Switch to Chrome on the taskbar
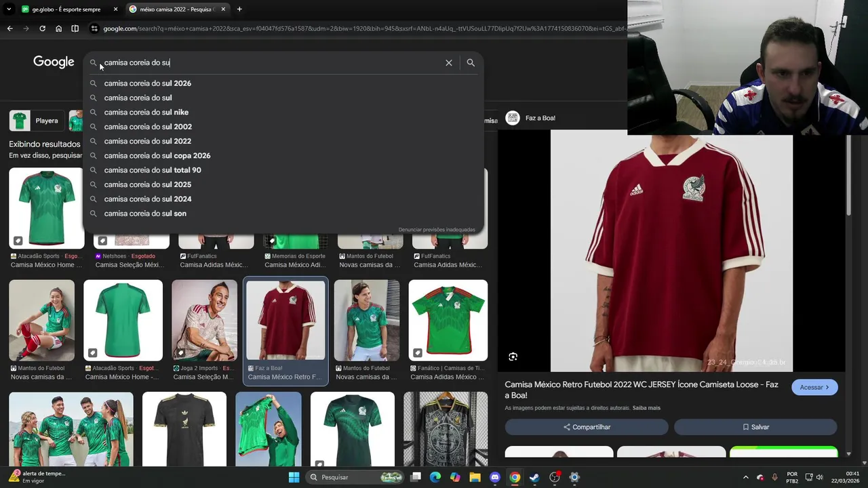The height and width of the screenshot is (488, 868). click(x=515, y=477)
